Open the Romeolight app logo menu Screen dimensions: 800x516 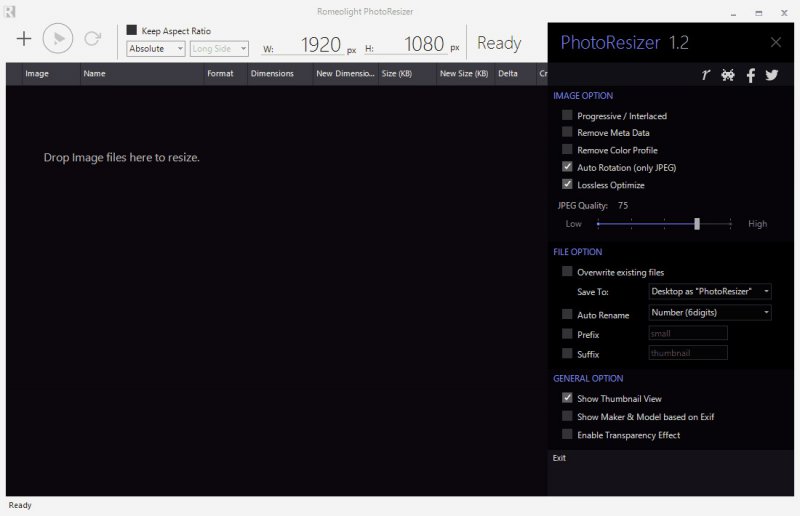[10, 11]
